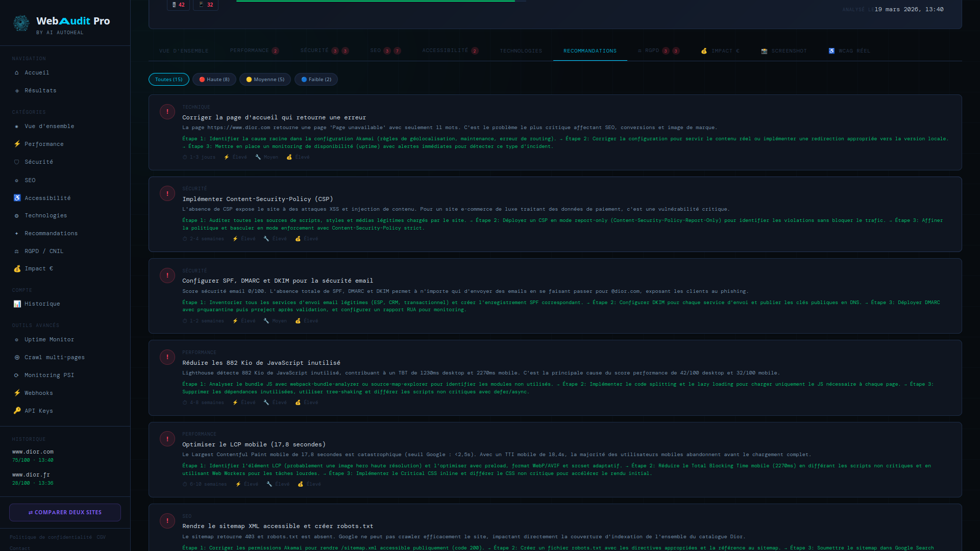Click the Impact € coin icon in the sidebar
980x551 pixels.
tap(17, 268)
